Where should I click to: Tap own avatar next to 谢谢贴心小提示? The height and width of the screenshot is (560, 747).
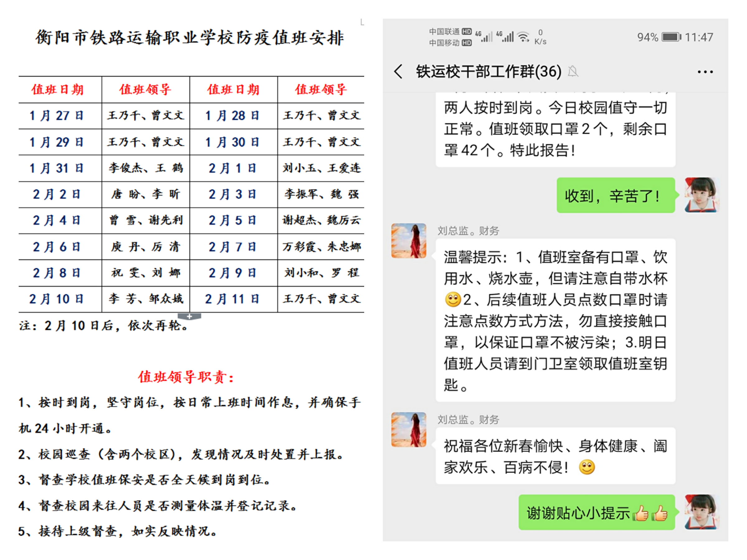point(702,512)
